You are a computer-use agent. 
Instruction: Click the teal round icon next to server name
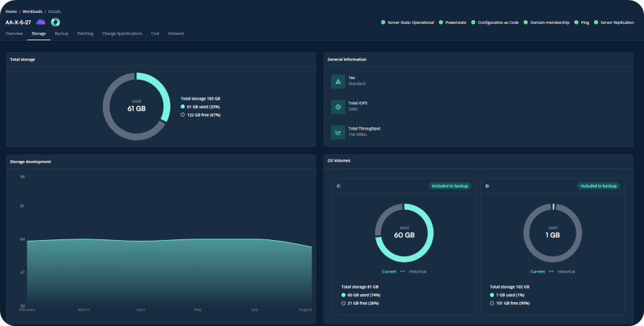(55, 22)
